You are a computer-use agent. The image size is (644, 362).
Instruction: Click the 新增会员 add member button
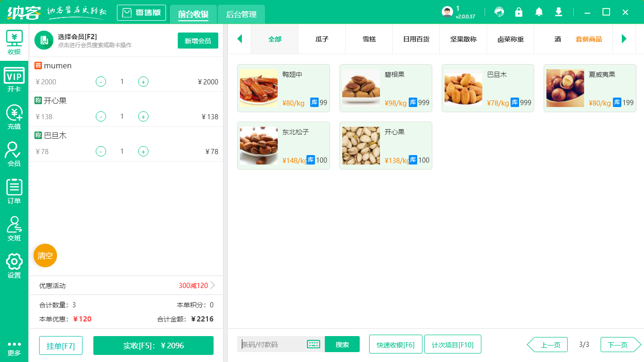198,41
